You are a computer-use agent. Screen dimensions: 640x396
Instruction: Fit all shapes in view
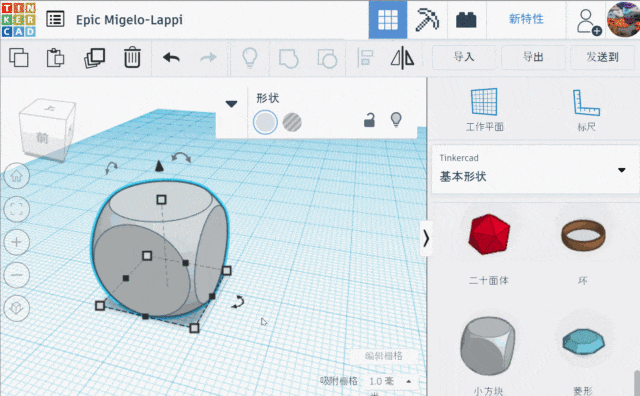pos(17,209)
